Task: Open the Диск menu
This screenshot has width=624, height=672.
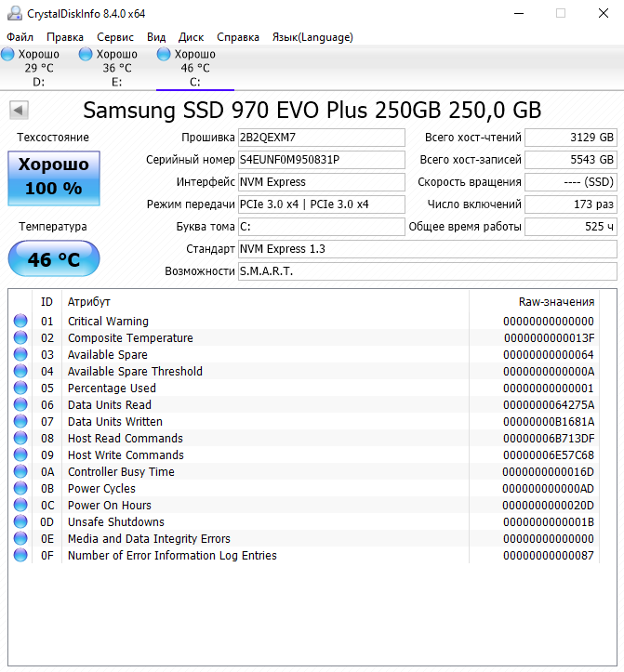Action: 191,37
